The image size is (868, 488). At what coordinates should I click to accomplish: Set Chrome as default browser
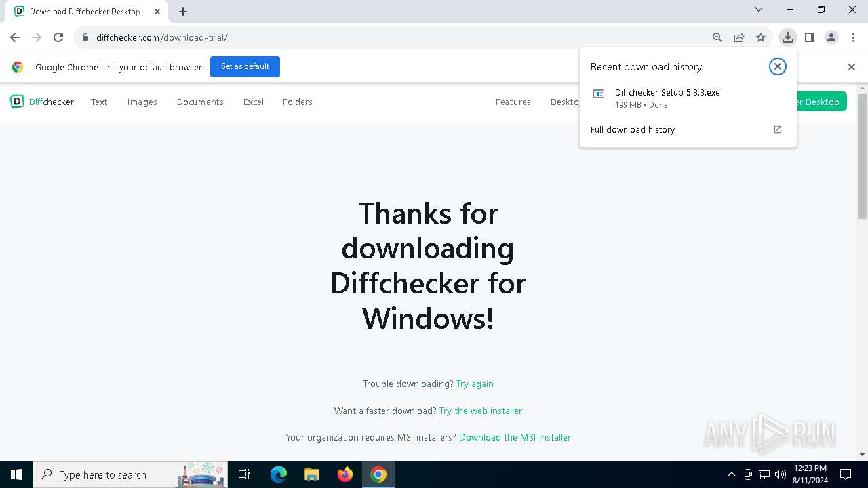tap(245, 66)
